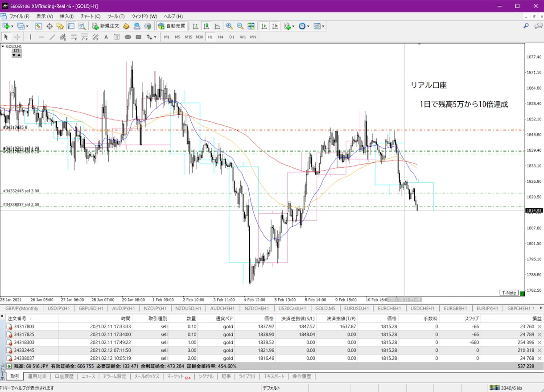The height and width of the screenshot is (392, 544).
Task: Switch chart to bar chart mode
Action: tap(195, 26)
